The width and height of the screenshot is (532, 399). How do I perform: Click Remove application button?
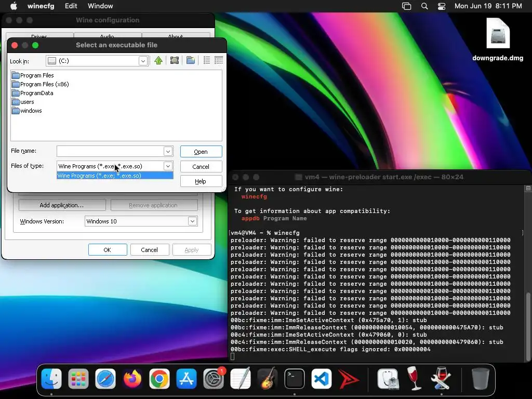point(154,205)
